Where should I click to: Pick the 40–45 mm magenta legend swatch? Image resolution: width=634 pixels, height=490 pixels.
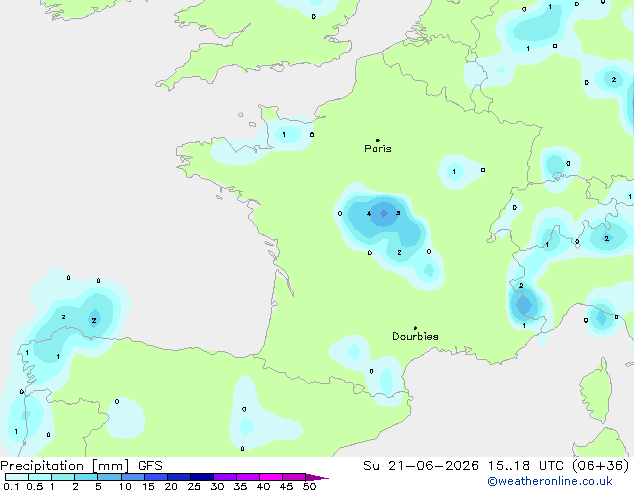pyautogui.click(x=271, y=477)
